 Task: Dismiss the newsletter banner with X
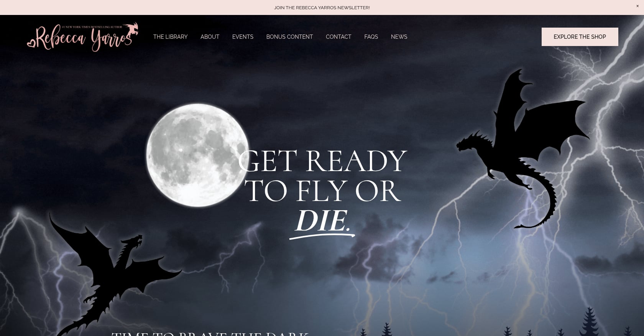point(637,6)
